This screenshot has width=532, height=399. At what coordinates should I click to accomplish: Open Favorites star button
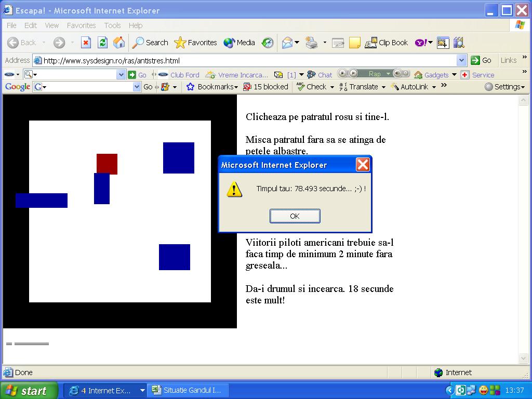196,43
